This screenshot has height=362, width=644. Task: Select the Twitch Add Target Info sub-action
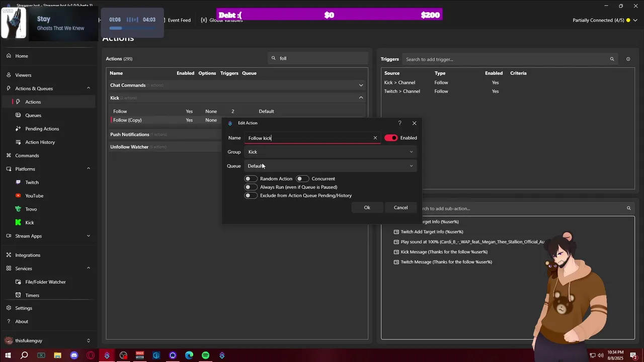point(432,232)
